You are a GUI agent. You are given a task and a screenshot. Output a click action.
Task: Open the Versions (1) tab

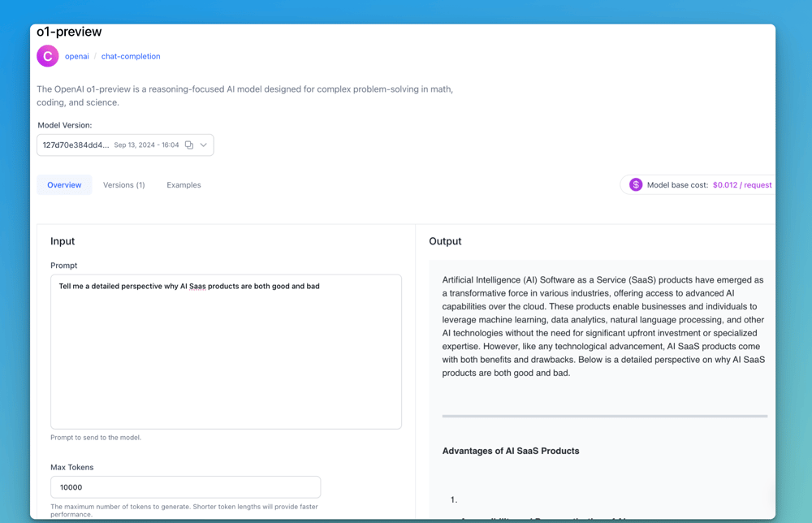click(124, 185)
